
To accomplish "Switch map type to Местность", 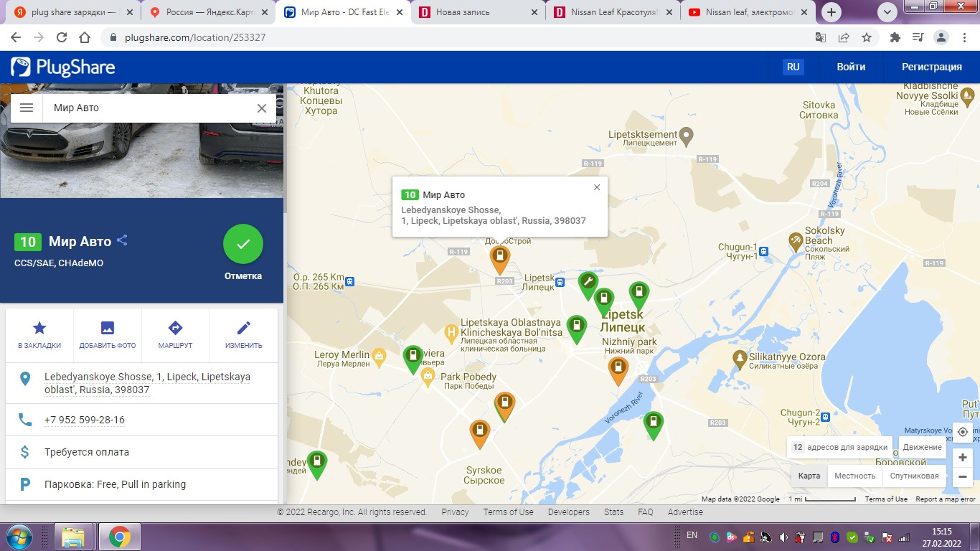I will point(855,476).
